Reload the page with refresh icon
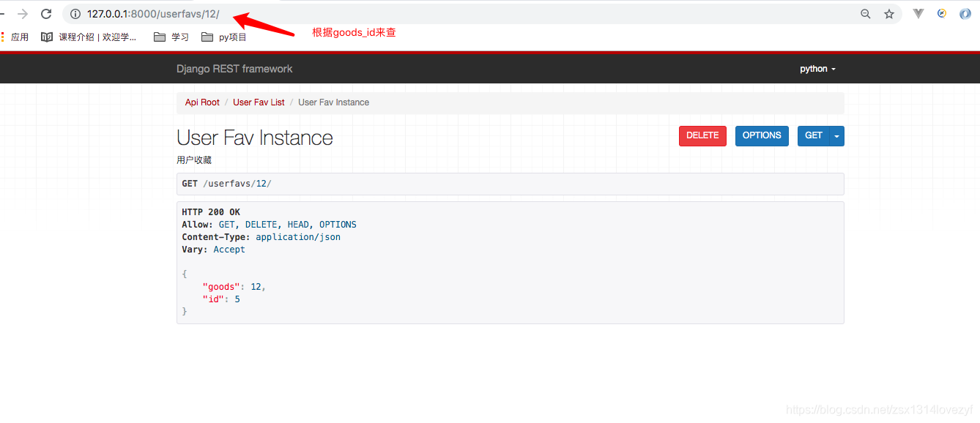 click(46, 14)
